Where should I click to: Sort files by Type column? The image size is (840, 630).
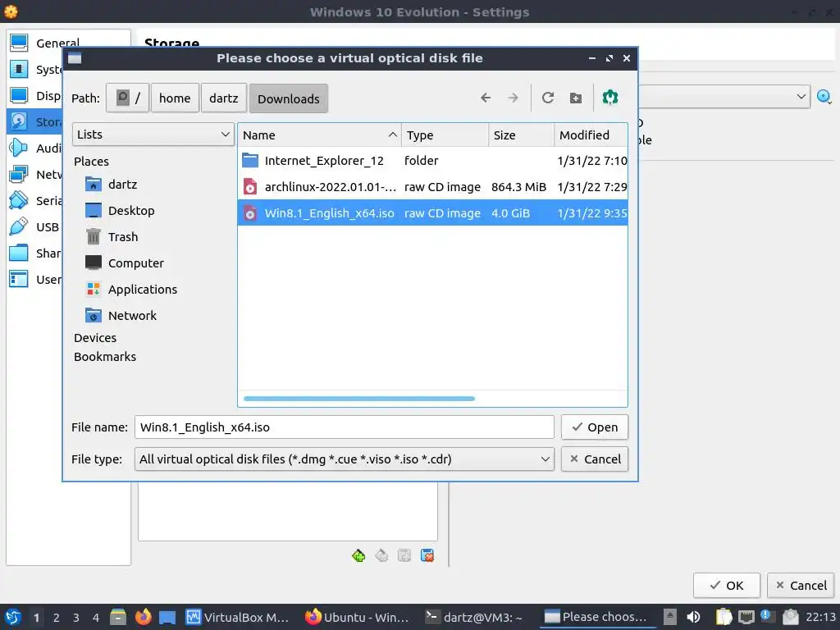[x=445, y=135]
